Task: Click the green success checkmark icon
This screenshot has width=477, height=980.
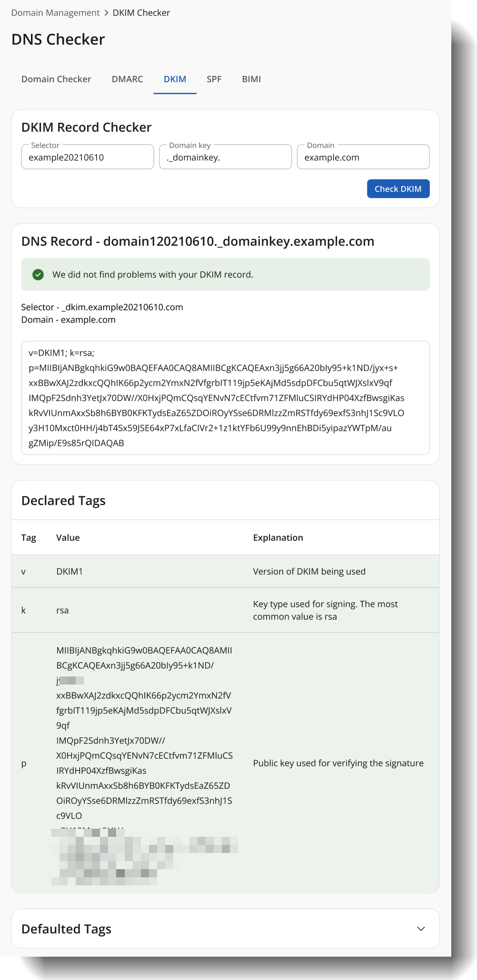Action: 38,274
